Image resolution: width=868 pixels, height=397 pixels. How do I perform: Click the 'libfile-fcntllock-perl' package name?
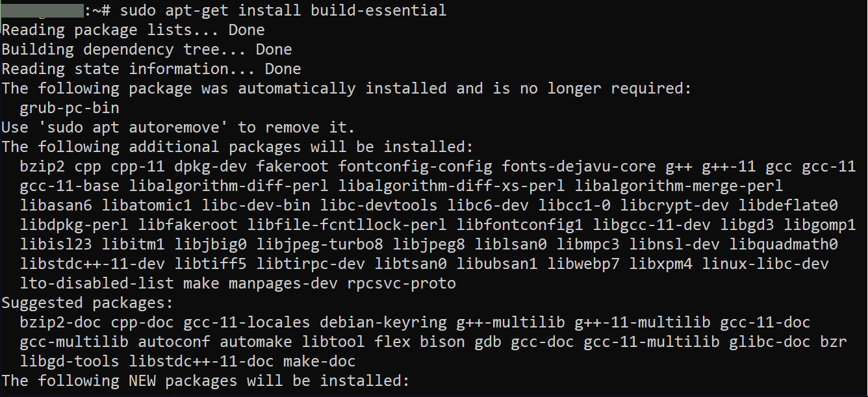point(346,225)
